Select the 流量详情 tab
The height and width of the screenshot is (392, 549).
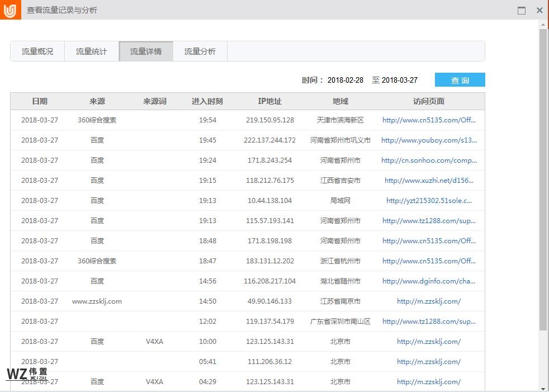pos(145,51)
